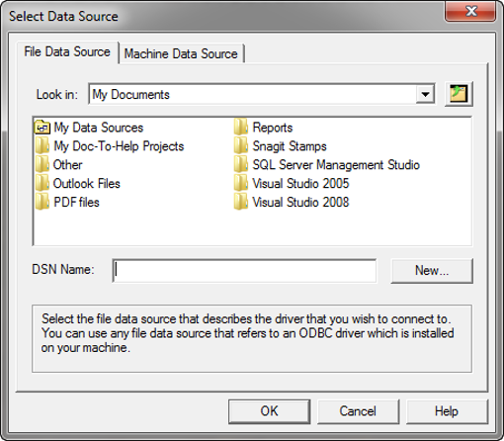The width and height of the screenshot is (504, 441).
Task: Select the Visual Studio 2005 folder
Action: (292, 183)
